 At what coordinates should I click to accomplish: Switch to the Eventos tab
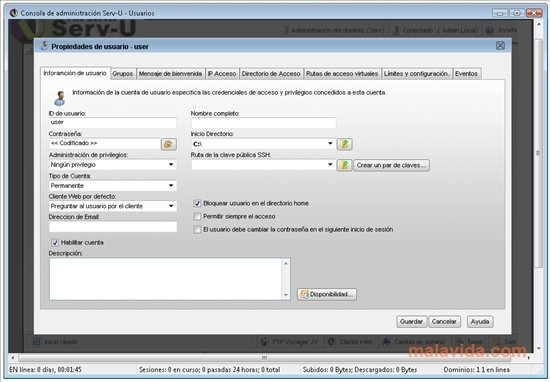click(467, 74)
